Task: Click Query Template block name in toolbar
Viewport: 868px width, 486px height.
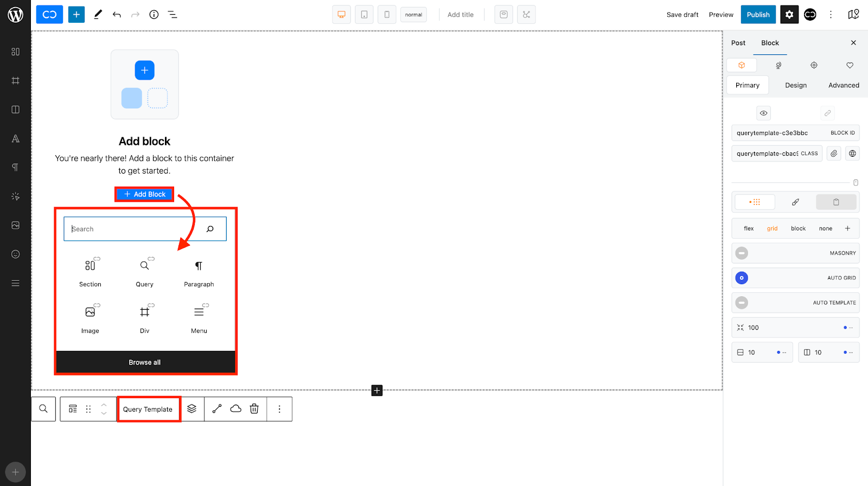Action: pyautogui.click(x=148, y=410)
